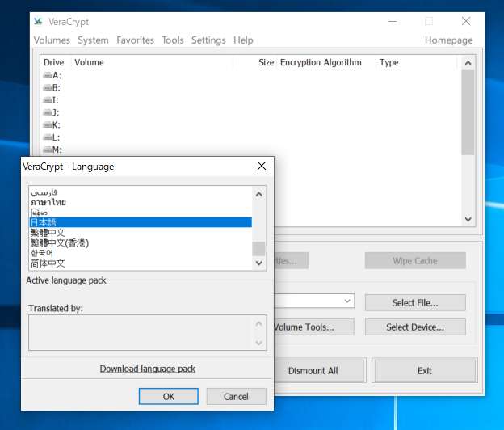Confirm language choice with OK

pyautogui.click(x=168, y=397)
